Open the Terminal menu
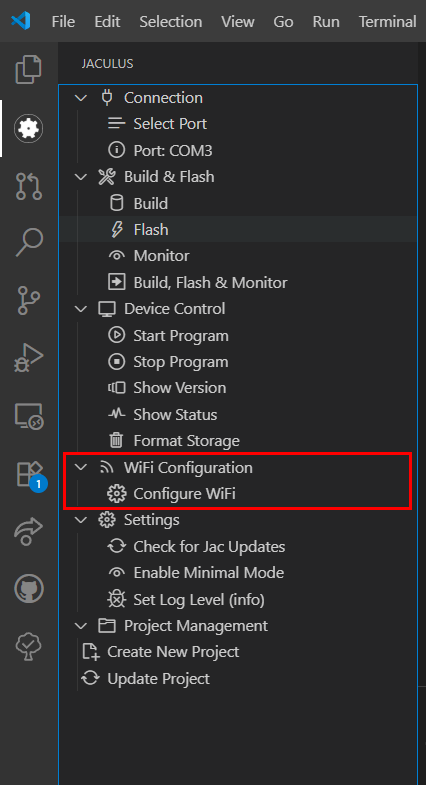Viewport: 426px width, 785px height. click(x=387, y=22)
